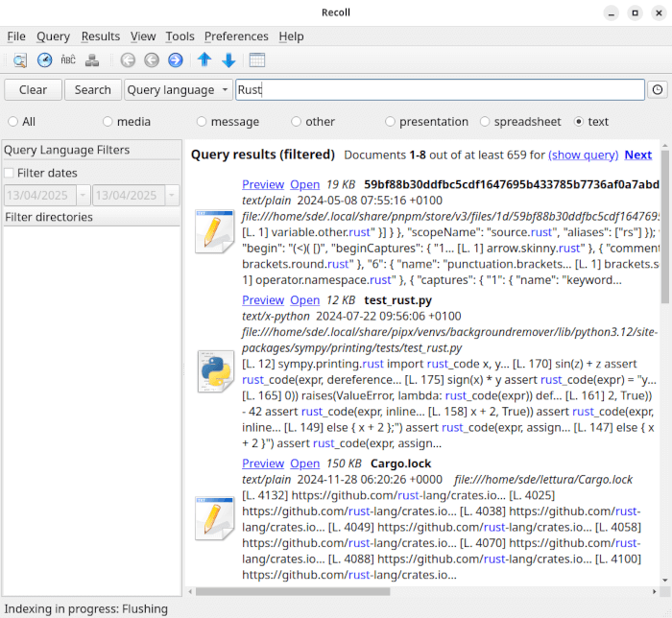Click the update index icon in toolbar

click(92, 59)
